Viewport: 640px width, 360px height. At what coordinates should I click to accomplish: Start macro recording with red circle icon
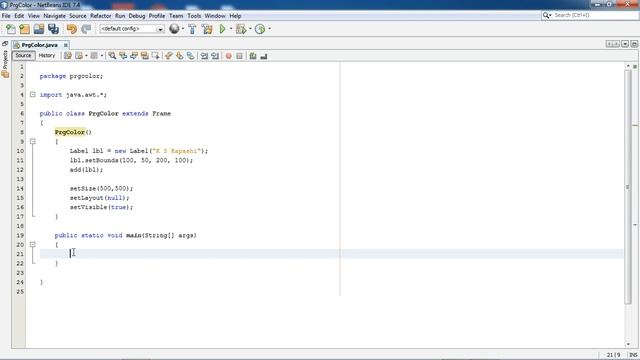pyautogui.click(x=229, y=56)
